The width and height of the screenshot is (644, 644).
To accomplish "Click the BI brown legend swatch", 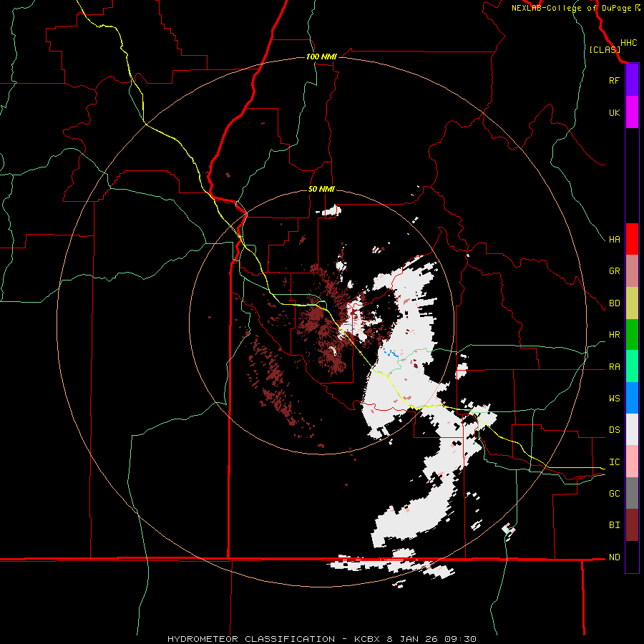I will [632, 525].
